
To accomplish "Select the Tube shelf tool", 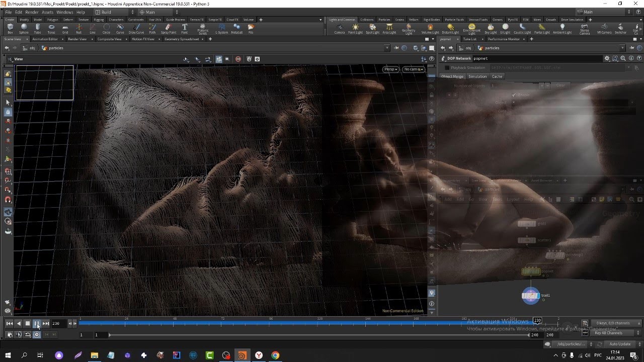I will click(37, 29).
